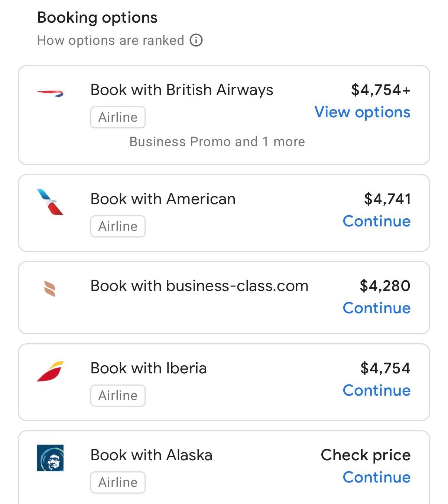Expand 'Business Promo and 1 more' fares

point(217,142)
